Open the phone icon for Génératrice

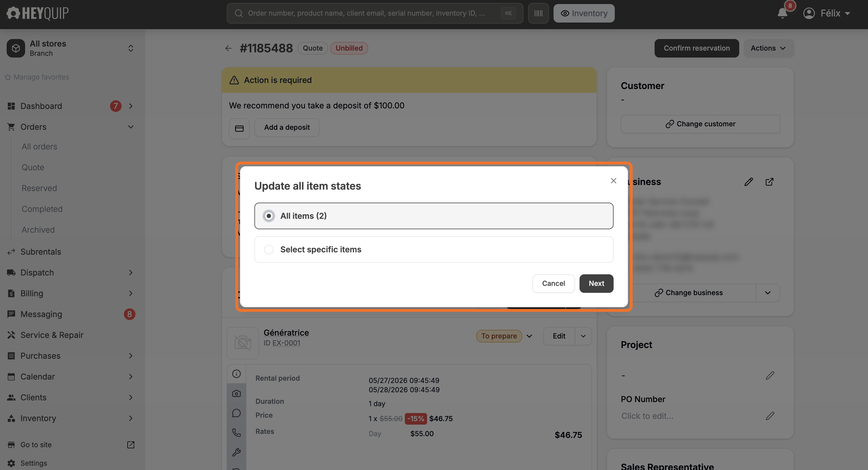pos(236,432)
